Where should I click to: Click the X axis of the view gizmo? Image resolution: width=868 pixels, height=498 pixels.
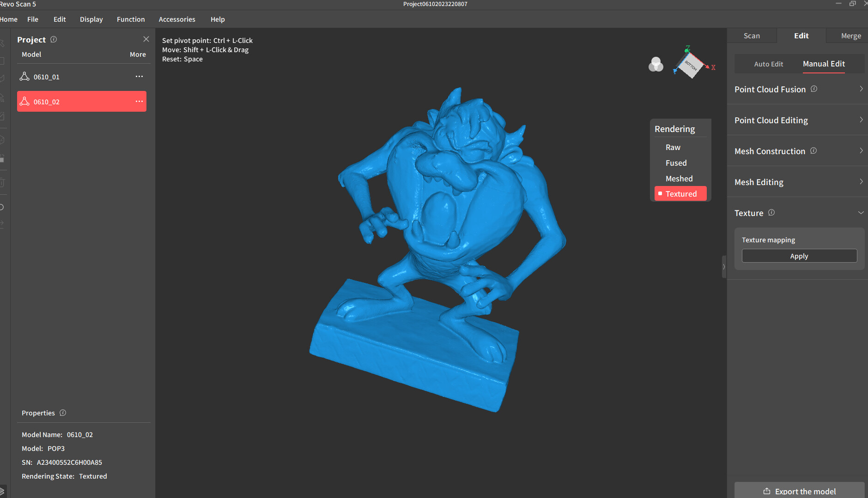pos(713,67)
